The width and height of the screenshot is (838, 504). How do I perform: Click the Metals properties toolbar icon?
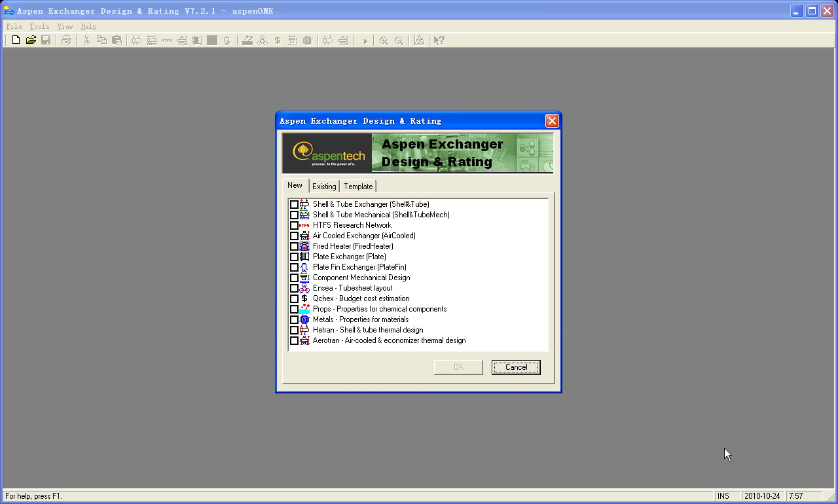(308, 41)
